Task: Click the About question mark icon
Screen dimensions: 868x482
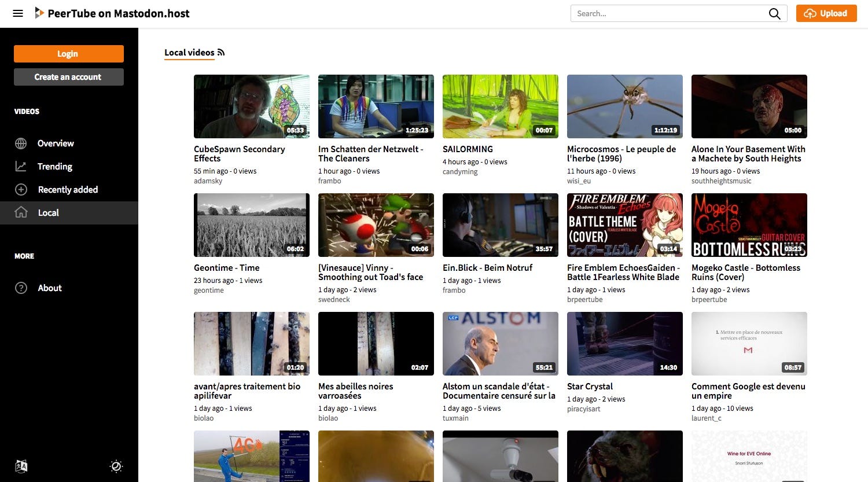Action: point(21,288)
